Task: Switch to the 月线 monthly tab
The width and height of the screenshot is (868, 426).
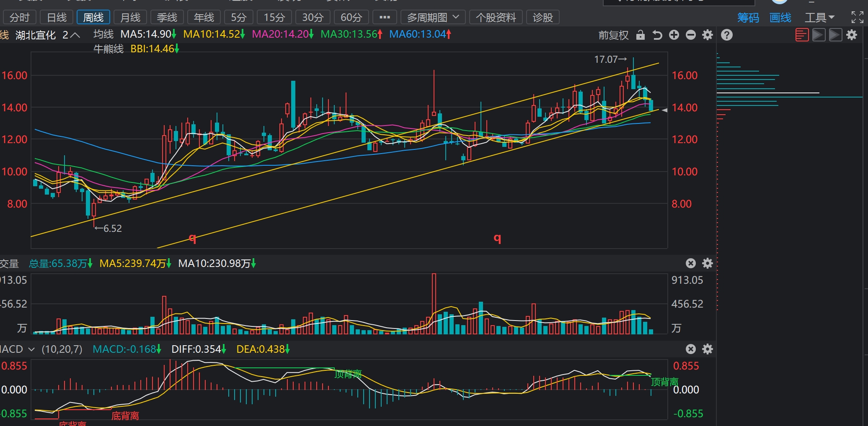Action: pyautogui.click(x=130, y=17)
